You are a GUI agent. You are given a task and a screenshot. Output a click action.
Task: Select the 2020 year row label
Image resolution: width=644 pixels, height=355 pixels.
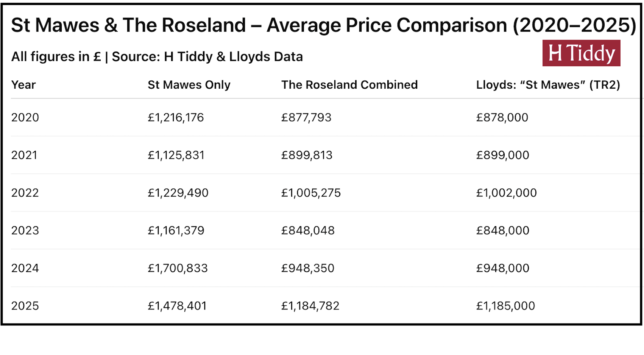(x=25, y=117)
